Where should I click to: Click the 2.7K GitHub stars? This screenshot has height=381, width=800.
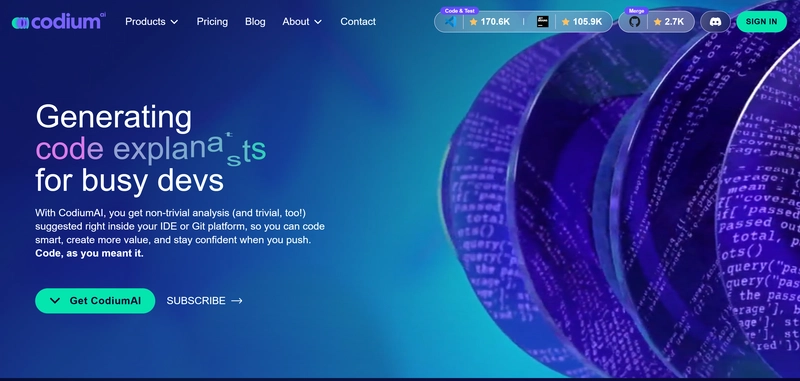pyautogui.click(x=669, y=21)
